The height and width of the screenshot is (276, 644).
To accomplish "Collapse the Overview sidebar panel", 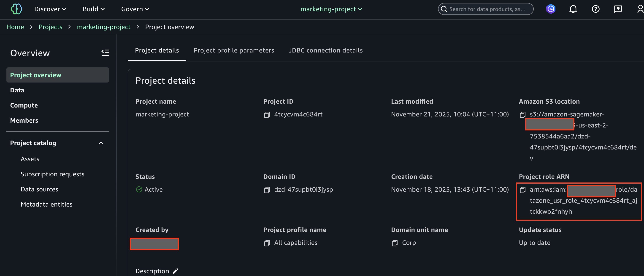I will pos(105,52).
